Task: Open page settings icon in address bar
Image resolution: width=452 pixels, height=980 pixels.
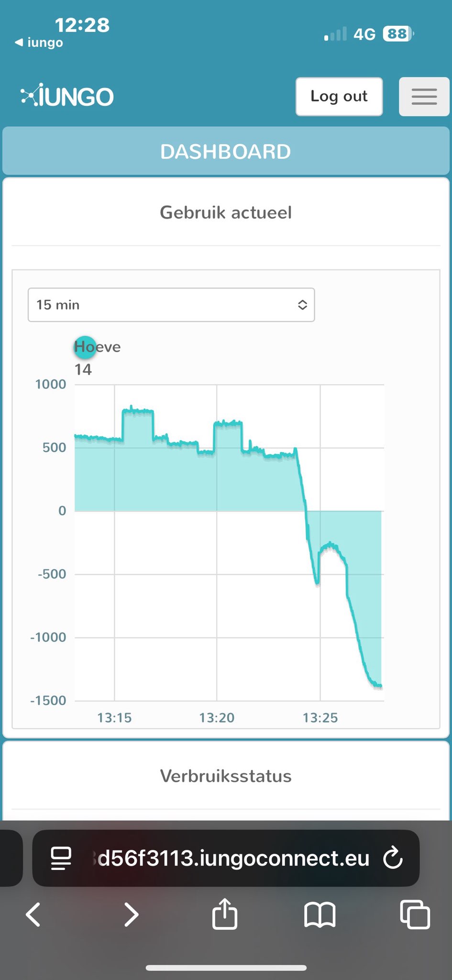Action: click(61, 858)
